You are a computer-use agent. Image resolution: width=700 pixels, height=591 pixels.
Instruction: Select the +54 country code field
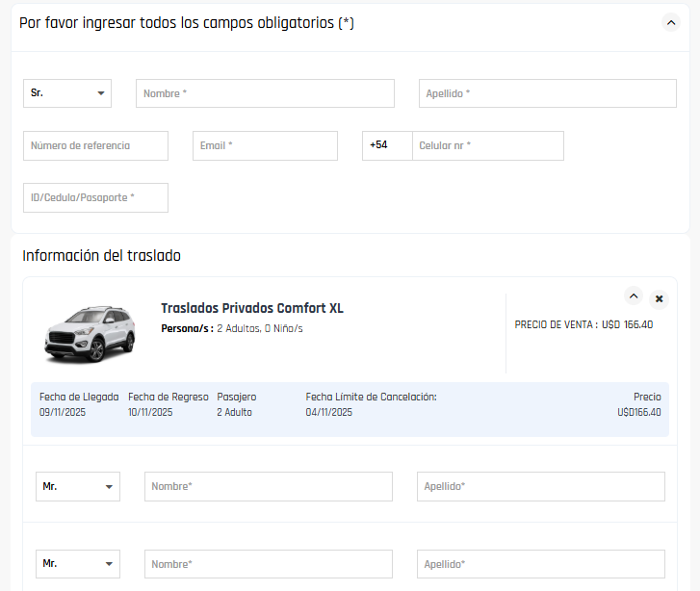pos(387,145)
